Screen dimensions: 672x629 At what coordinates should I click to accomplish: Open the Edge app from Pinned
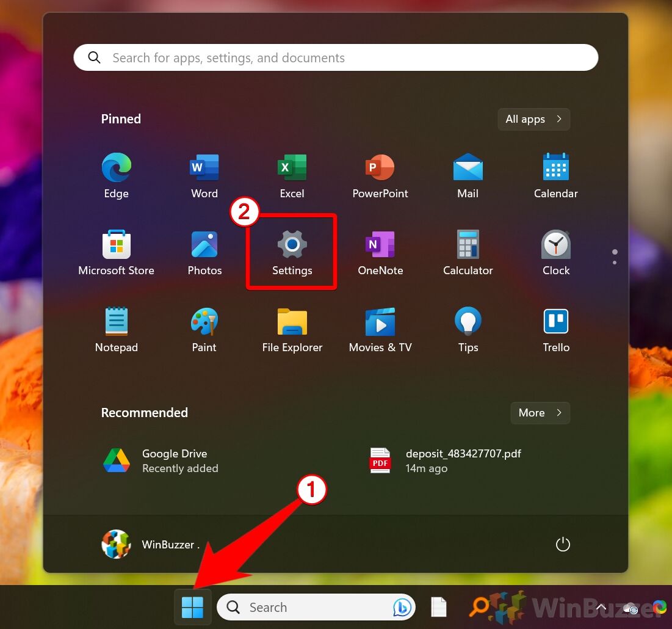pos(116,175)
